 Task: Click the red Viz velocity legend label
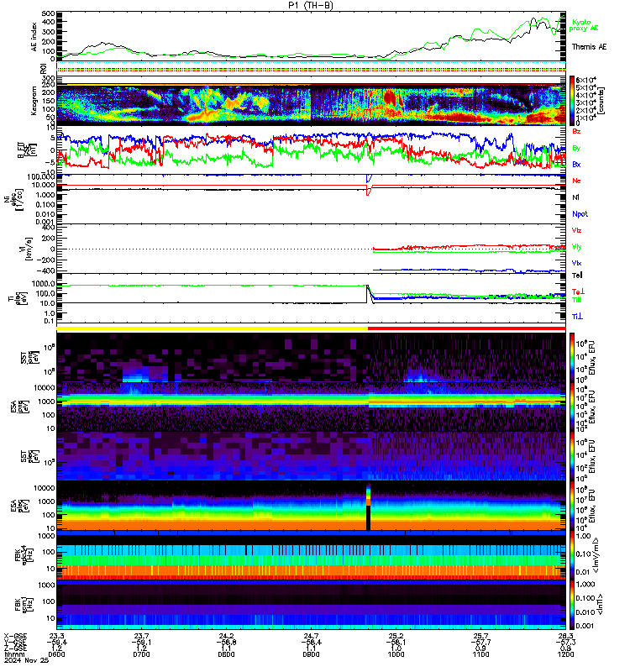[x=576, y=230]
